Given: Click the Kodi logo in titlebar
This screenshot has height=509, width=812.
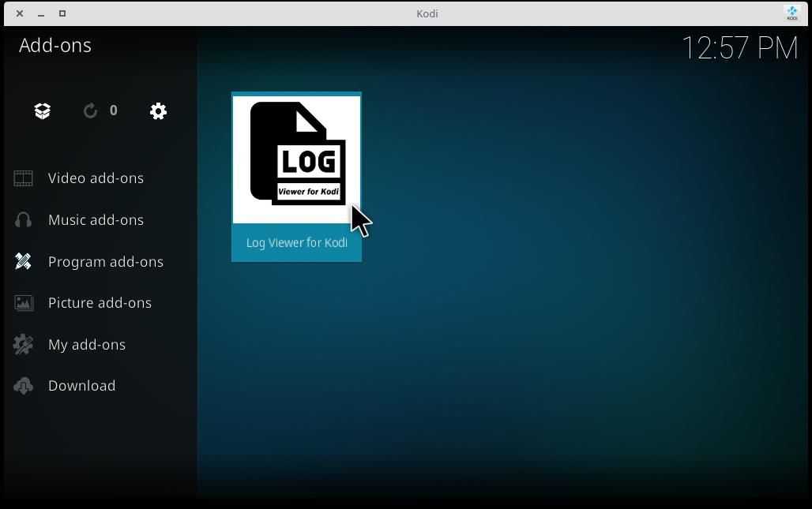Looking at the screenshot, I should coord(791,13).
